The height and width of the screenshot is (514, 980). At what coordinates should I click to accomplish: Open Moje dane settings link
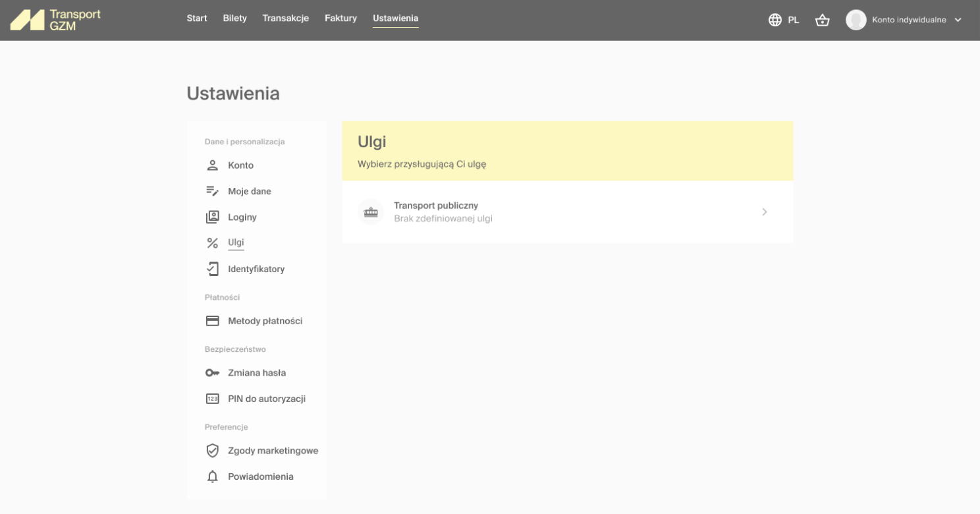tap(250, 191)
